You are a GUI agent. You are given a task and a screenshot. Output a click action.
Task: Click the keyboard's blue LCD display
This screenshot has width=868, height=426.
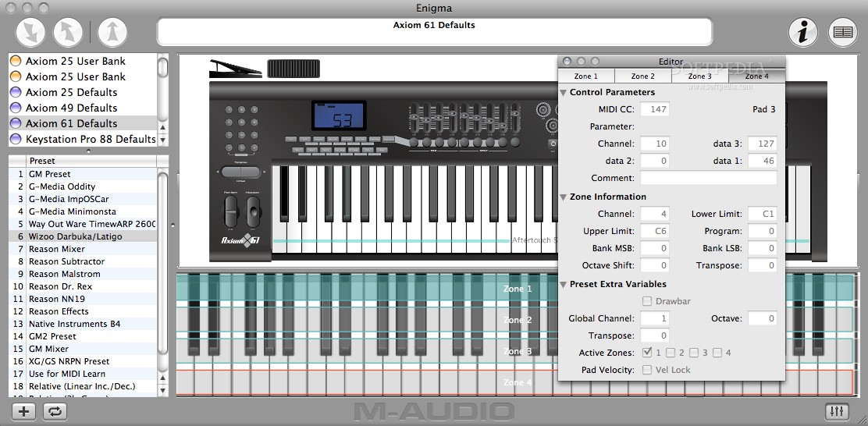[x=339, y=115]
